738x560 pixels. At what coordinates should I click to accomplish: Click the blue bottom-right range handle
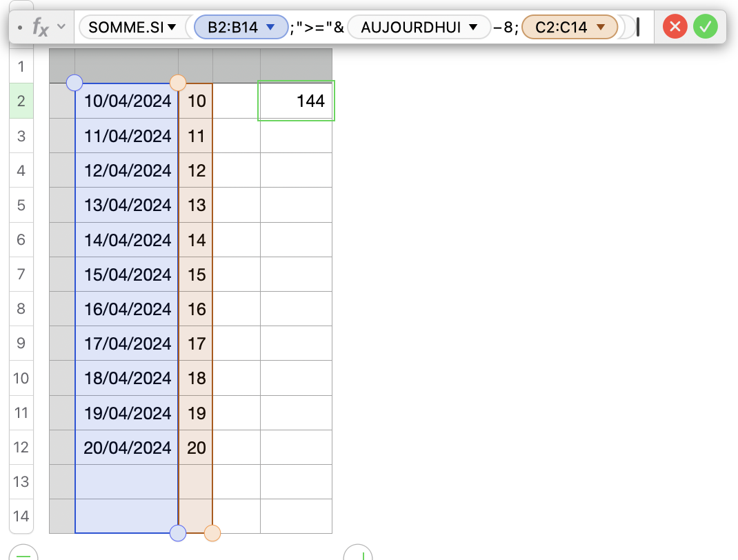click(x=177, y=533)
